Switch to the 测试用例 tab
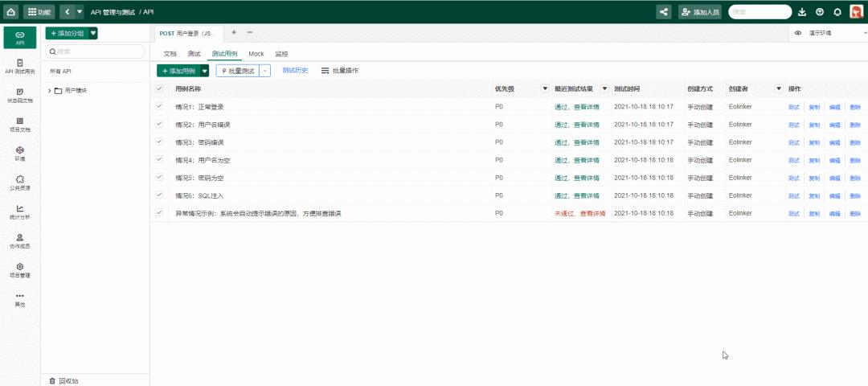 [224, 54]
